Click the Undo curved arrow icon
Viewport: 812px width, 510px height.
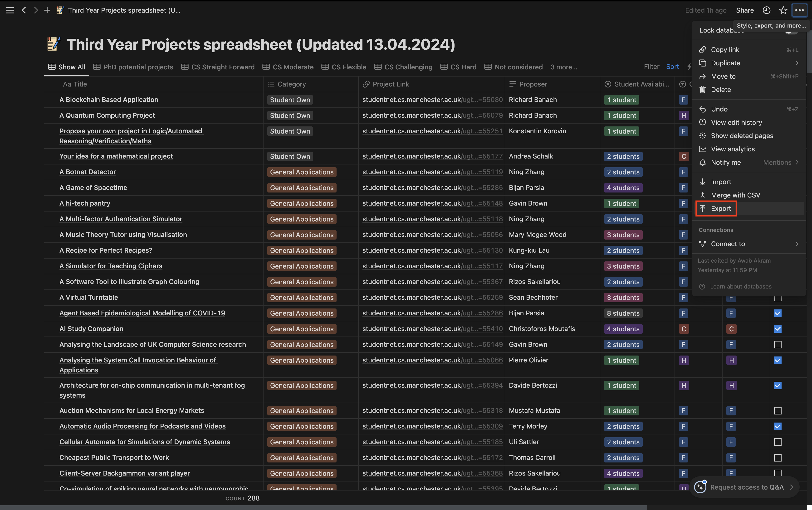(702, 109)
